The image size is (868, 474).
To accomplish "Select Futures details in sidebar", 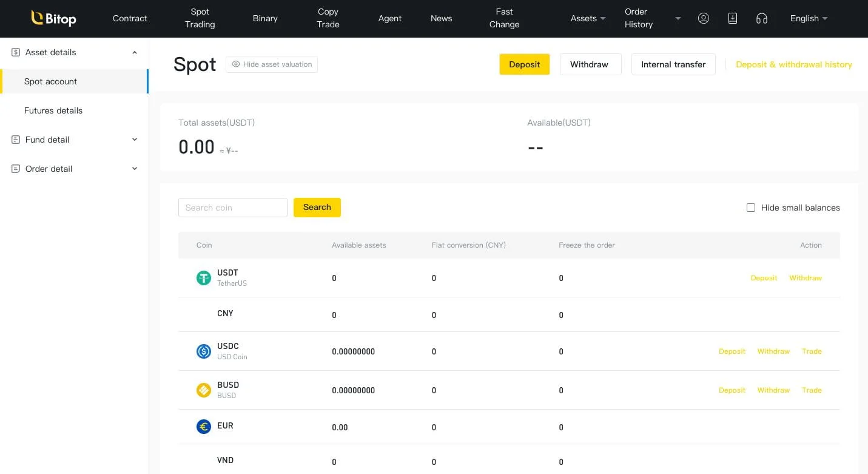I will click(74, 110).
